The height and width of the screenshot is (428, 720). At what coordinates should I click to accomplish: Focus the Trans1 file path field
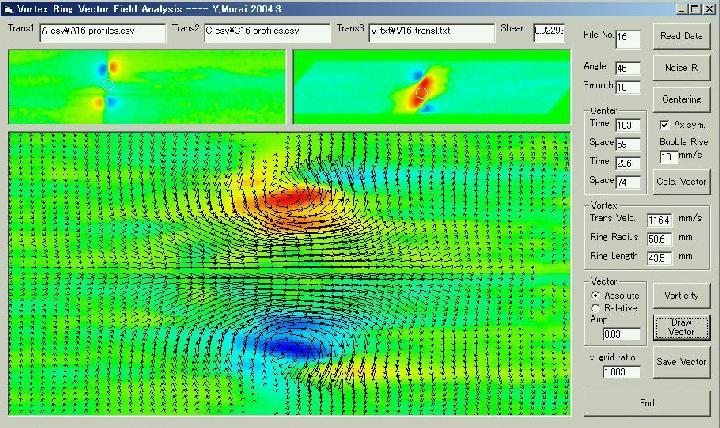click(x=102, y=31)
